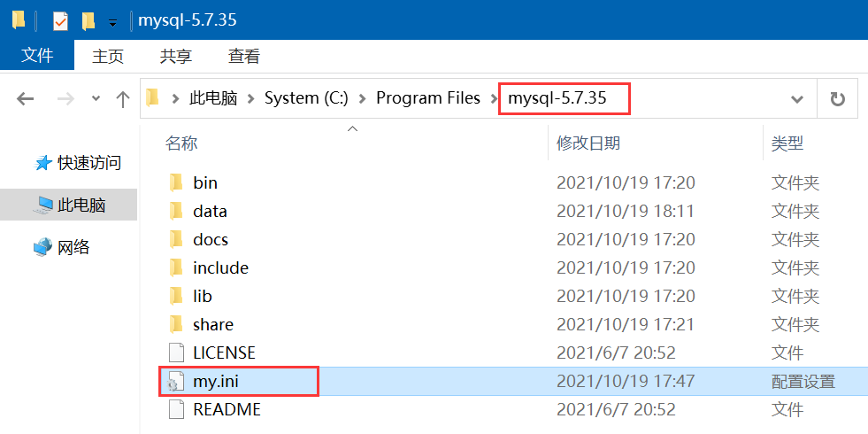Click the file name docs
The image size is (868, 434).
pyautogui.click(x=211, y=239)
